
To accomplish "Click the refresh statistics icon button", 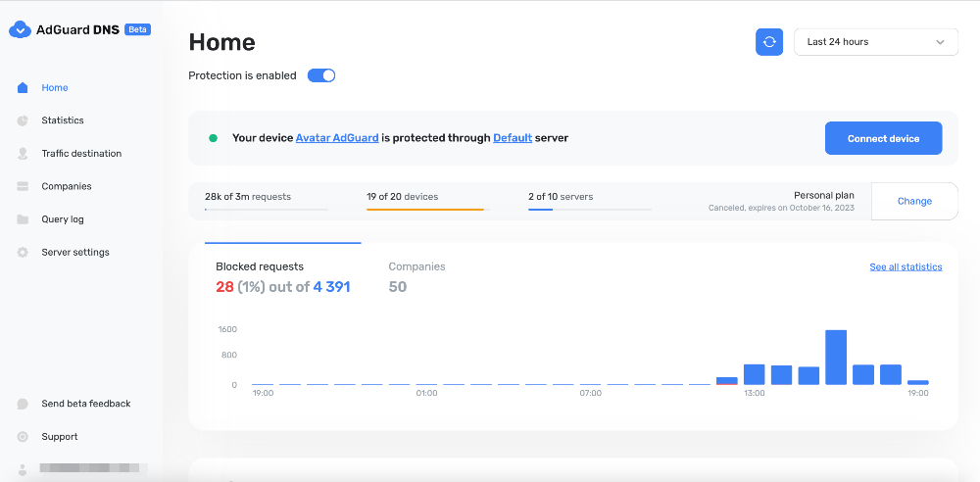I will (x=769, y=42).
